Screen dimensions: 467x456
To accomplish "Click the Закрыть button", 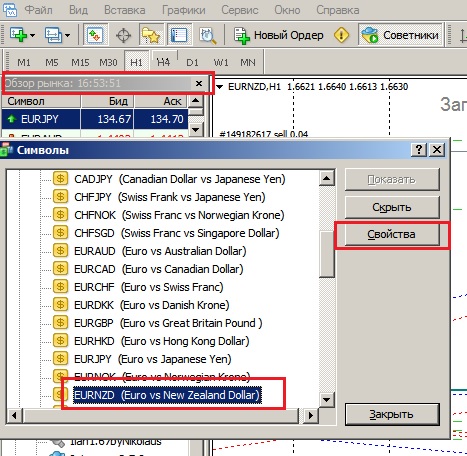I will click(x=392, y=414).
